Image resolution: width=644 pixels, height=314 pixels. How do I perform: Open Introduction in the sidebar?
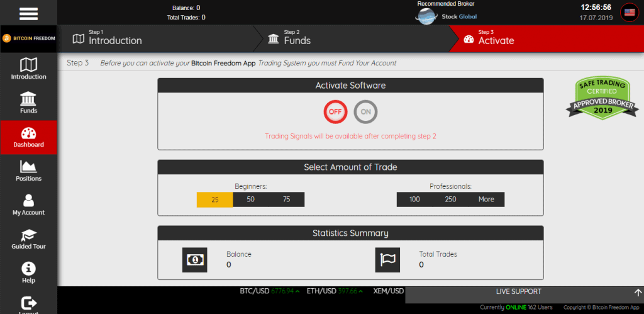[x=29, y=69]
